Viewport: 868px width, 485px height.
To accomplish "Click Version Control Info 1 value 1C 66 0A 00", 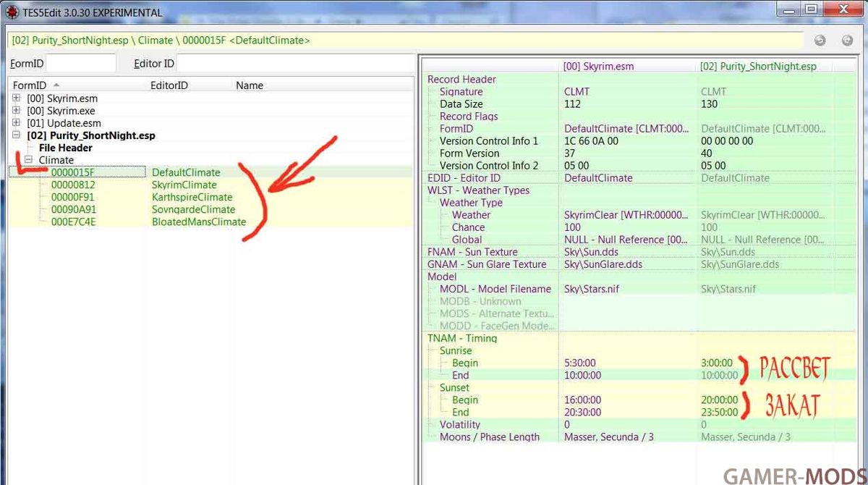I will 591,141.
